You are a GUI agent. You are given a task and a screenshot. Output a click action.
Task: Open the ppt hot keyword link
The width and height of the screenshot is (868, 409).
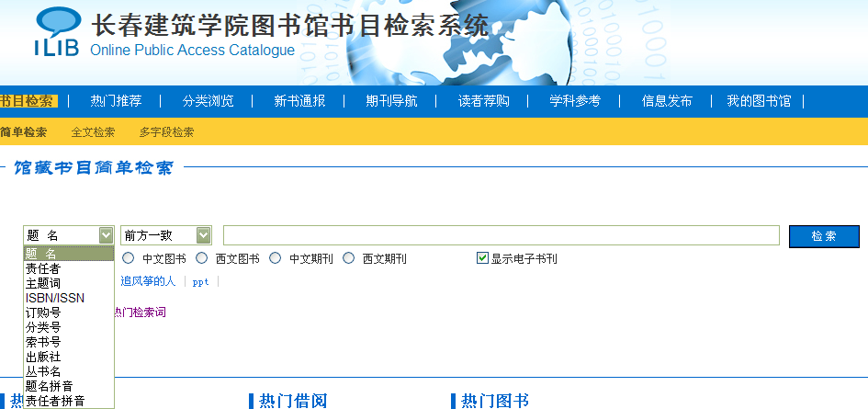pyautogui.click(x=200, y=282)
